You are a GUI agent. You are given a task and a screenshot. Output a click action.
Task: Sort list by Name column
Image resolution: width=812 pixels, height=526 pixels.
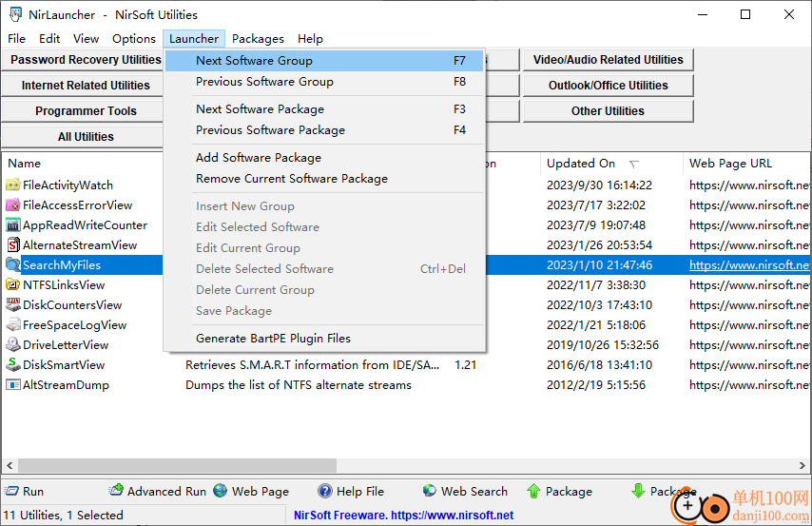coord(83,164)
